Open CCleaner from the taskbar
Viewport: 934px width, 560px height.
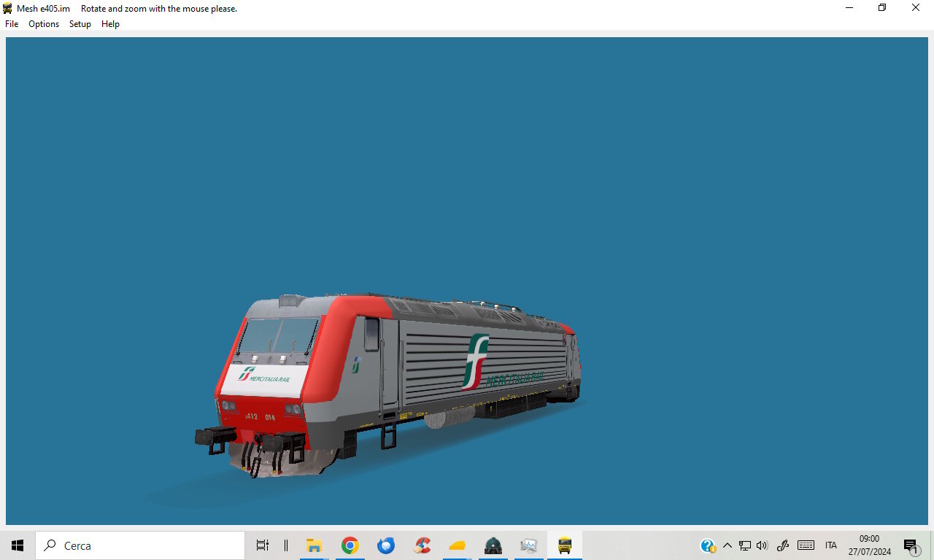(422, 545)
